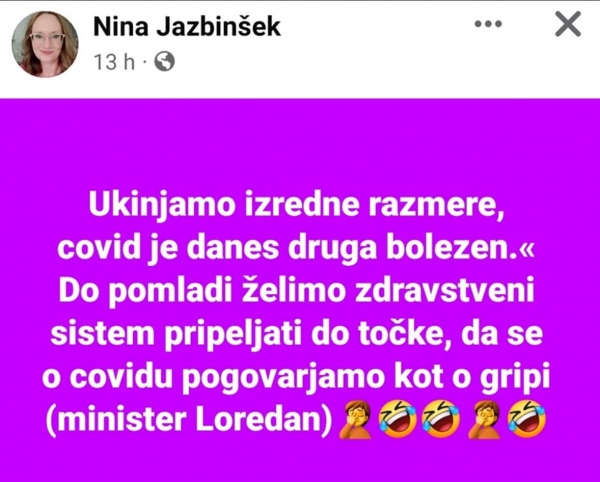Click the word "zdravstveni" in the post
The height and width of the screenshot is (482, 600).
pos(445,292)
